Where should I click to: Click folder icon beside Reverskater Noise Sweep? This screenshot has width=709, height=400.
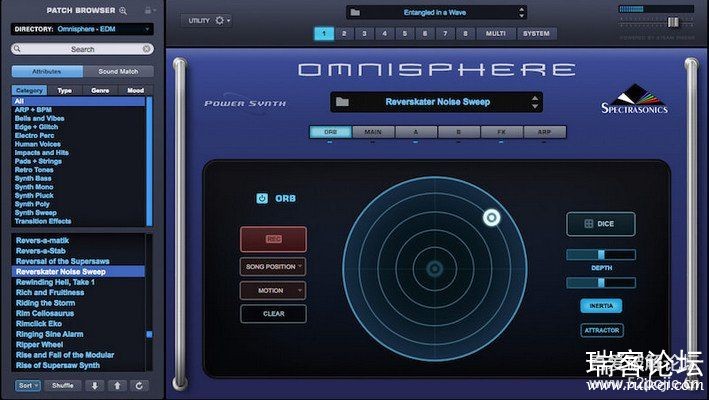coord(342,102)
